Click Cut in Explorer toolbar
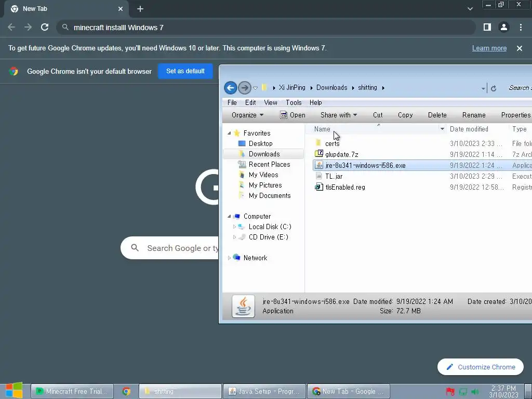Image resolution: width=532 pixels, height=399 pixels. [x=378, y=115]
